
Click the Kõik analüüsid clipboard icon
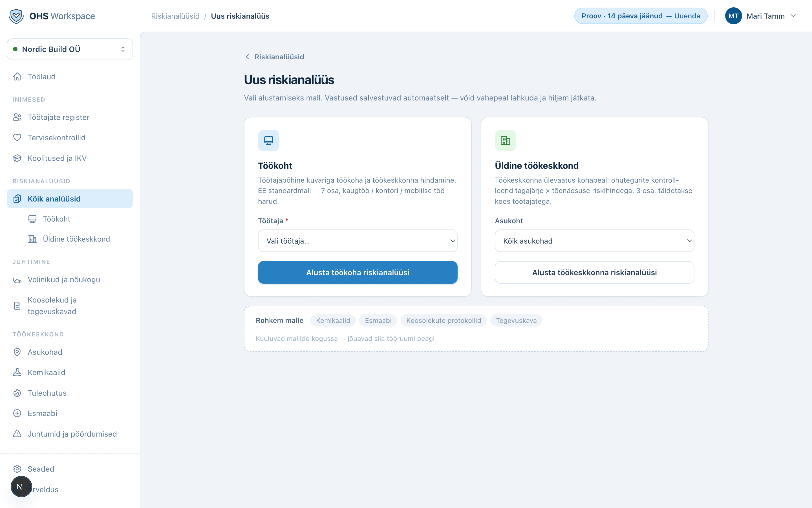pos(17,199)
